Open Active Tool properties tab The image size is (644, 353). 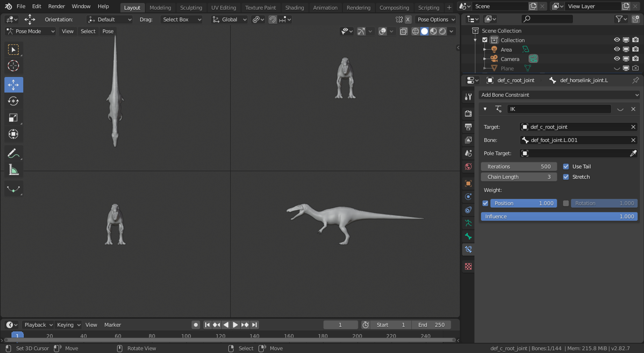(x=468, y=97)
